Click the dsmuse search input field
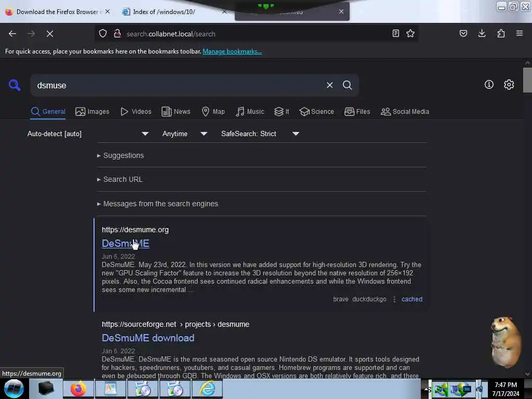This screenshot has width=532, height=399. click(180, 85)
